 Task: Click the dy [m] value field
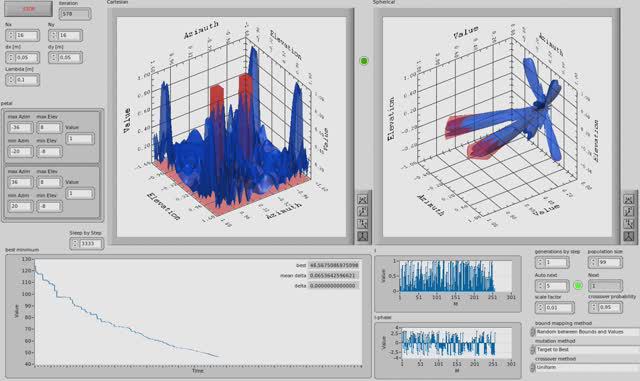tap(70, 58)
